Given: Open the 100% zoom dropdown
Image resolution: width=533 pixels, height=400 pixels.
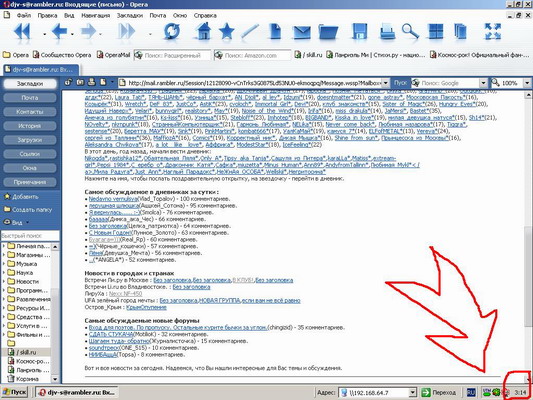Looking at the screenshot, I should [527, 83].
